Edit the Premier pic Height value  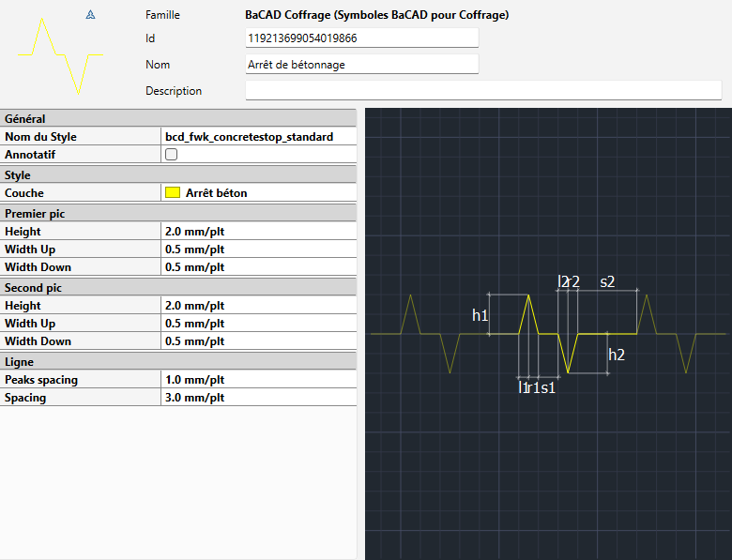coord(259,232)
